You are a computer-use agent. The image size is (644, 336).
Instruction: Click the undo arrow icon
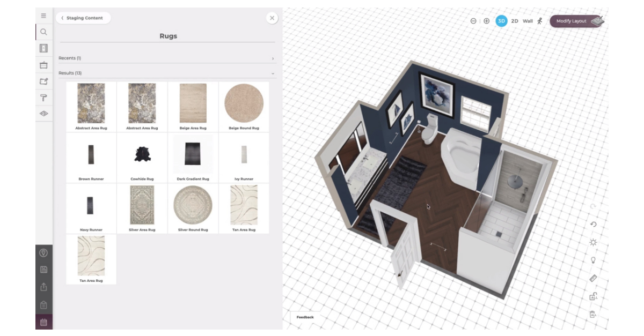tap(593, 225)
